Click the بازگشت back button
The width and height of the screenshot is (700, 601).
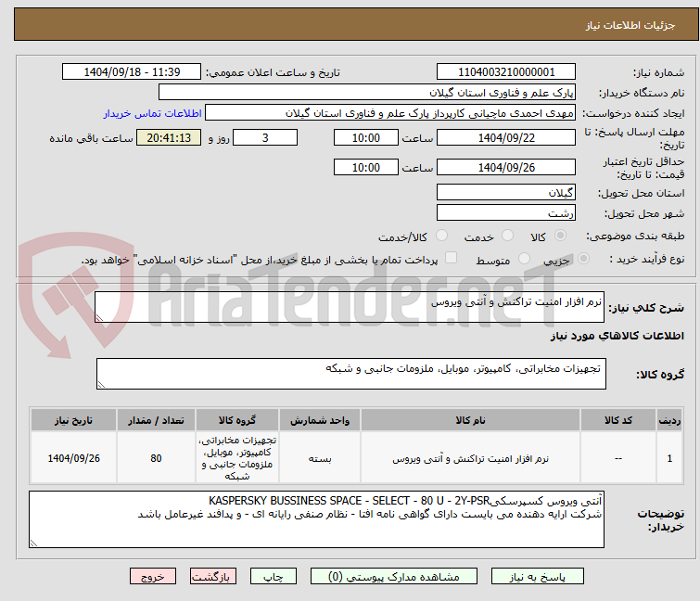tap(213, 576)
